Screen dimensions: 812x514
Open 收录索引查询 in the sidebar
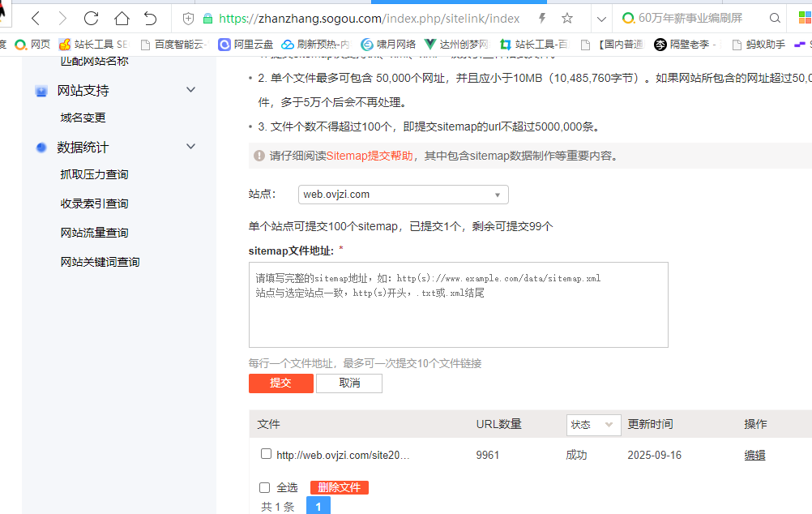[x=94, y=203]
